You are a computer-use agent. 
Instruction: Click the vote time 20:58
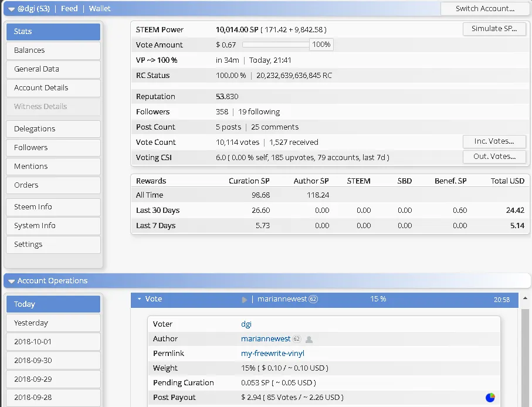click(502, 300)
